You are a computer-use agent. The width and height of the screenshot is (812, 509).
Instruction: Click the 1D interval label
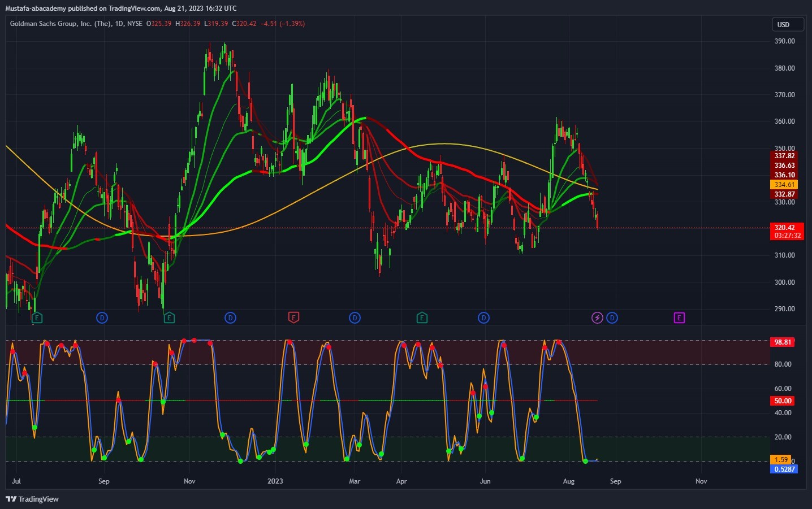point(119,24)
